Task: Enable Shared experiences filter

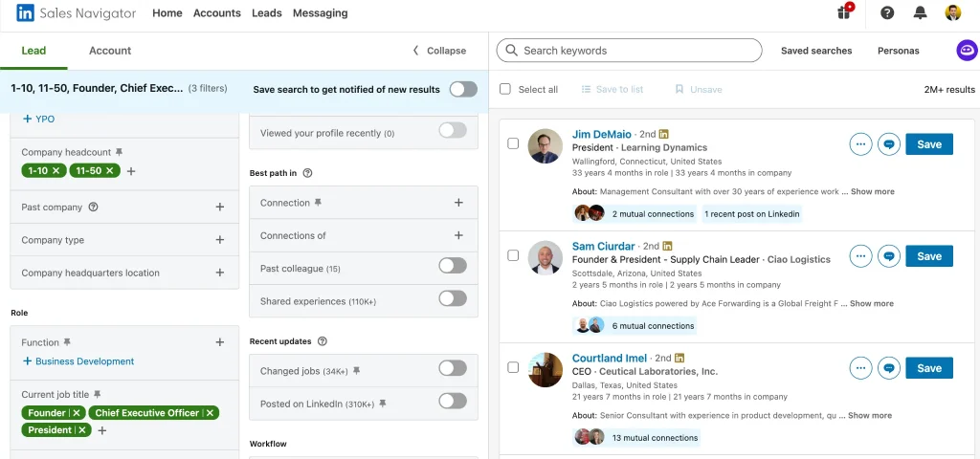Action: (x=453, y=298)
